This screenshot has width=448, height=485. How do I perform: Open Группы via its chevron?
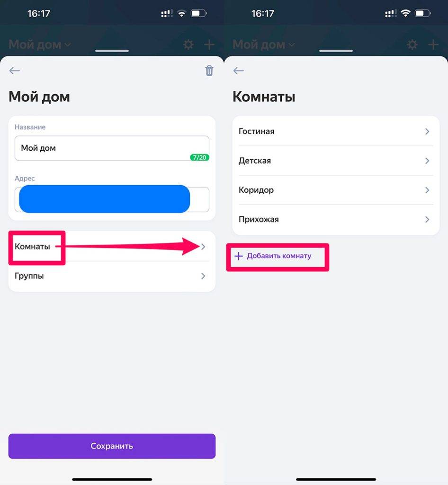coord(203,276)
